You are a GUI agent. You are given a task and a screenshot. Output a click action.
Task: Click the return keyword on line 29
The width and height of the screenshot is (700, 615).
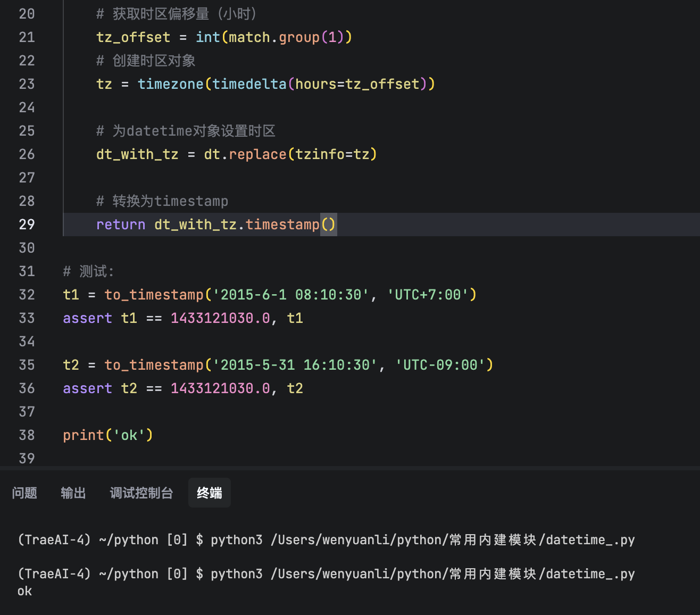tap(120, 224)
